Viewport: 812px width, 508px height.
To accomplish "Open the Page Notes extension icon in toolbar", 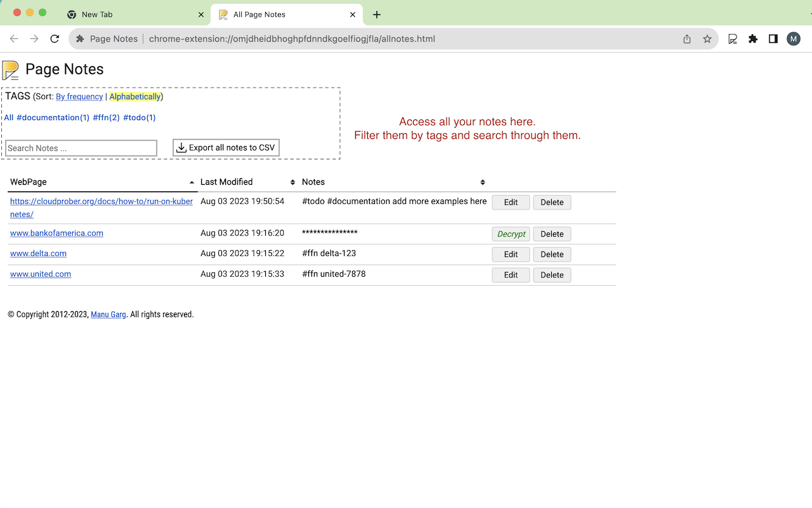I will (733, 39).
